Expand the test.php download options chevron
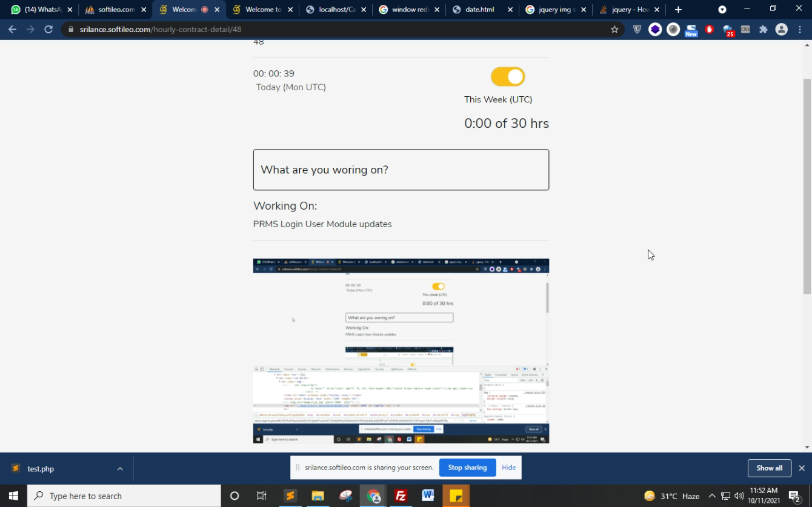 click(x=120, y=469)
